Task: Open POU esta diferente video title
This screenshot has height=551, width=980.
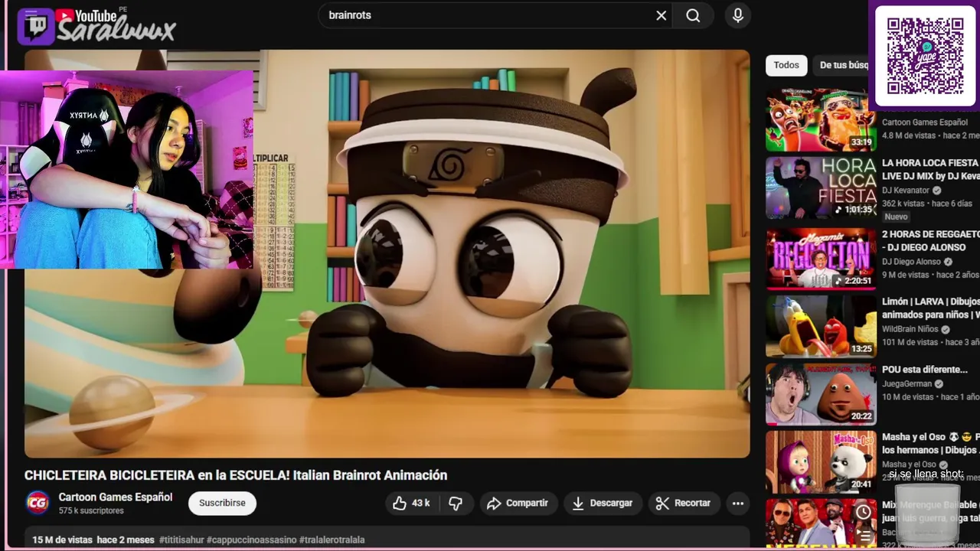Action: (x=925, y=370)
